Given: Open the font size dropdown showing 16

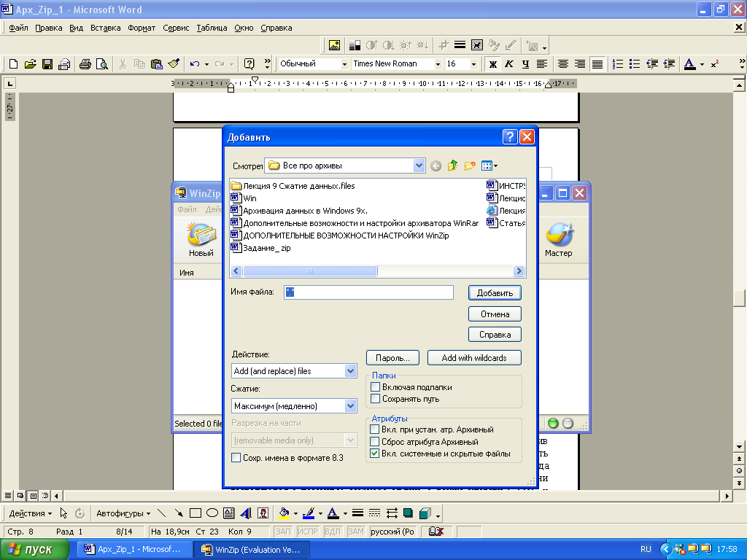Looking at the screenshot, I should coord(473,64).
